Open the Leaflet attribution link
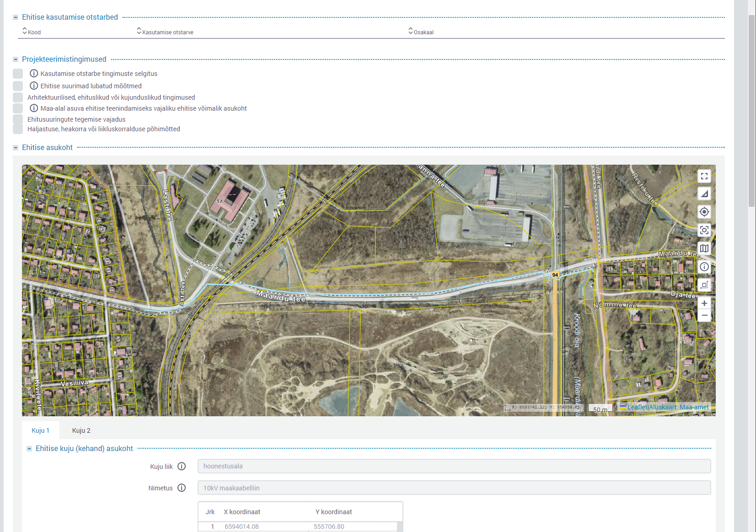 coord(637,407)
